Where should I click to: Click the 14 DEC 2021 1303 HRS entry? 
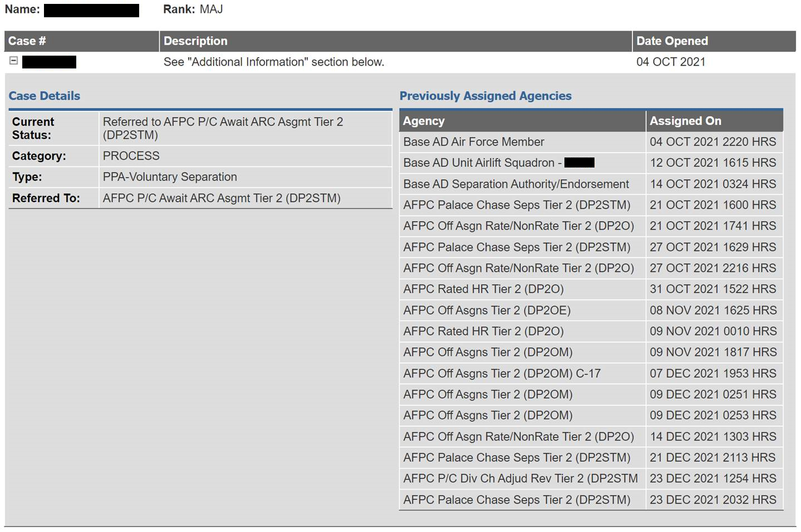(712, 437)
